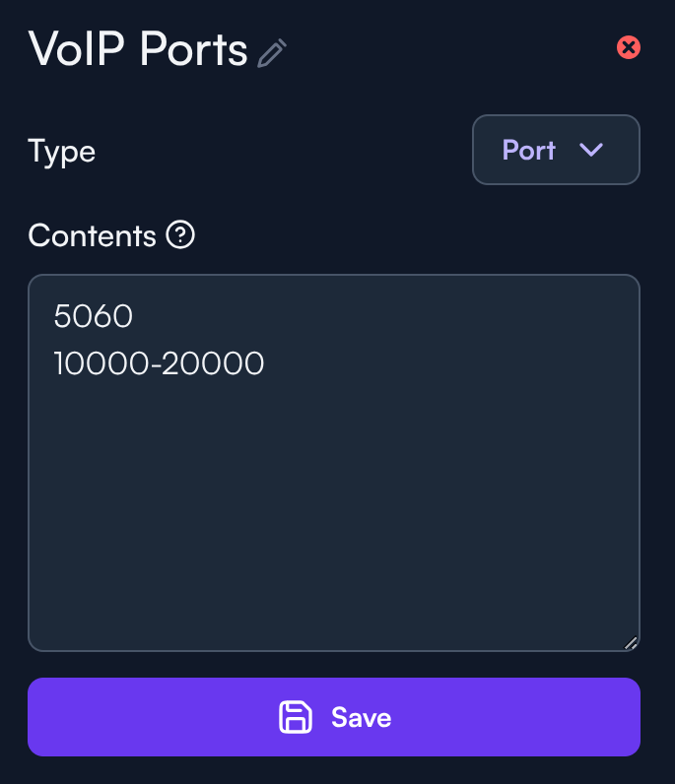
Task: Click the Port text in the Type selector
Action: pos(529,150)
